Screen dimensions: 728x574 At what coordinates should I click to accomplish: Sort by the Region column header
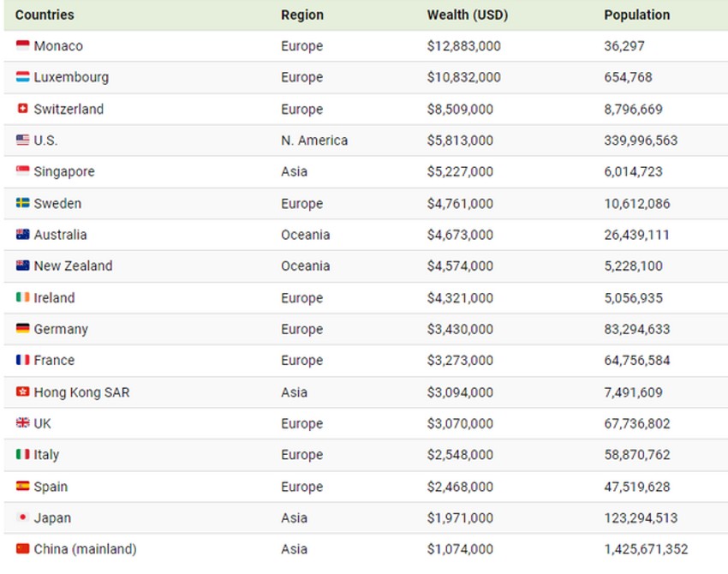302,15
